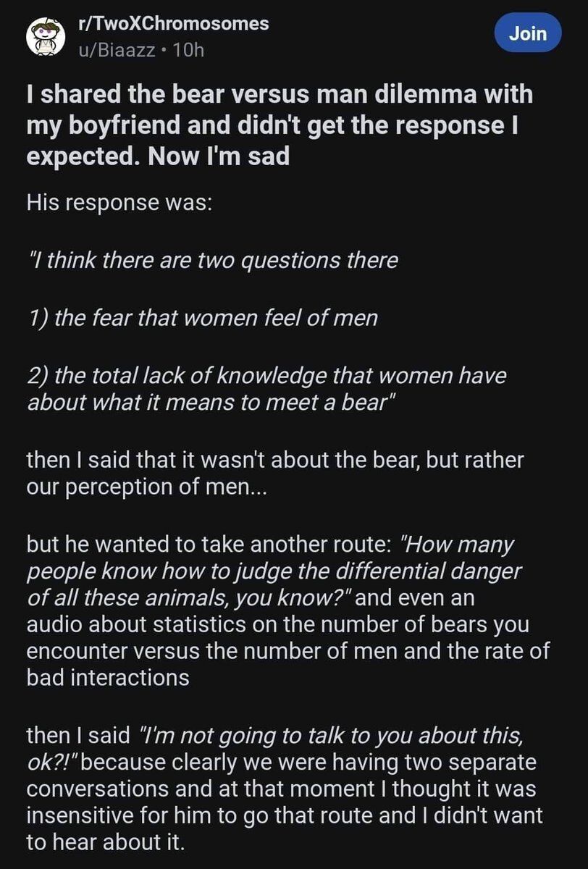The image size is (588, 869).
Task: Click the "bad interactions" line
Action: [108, 677]
